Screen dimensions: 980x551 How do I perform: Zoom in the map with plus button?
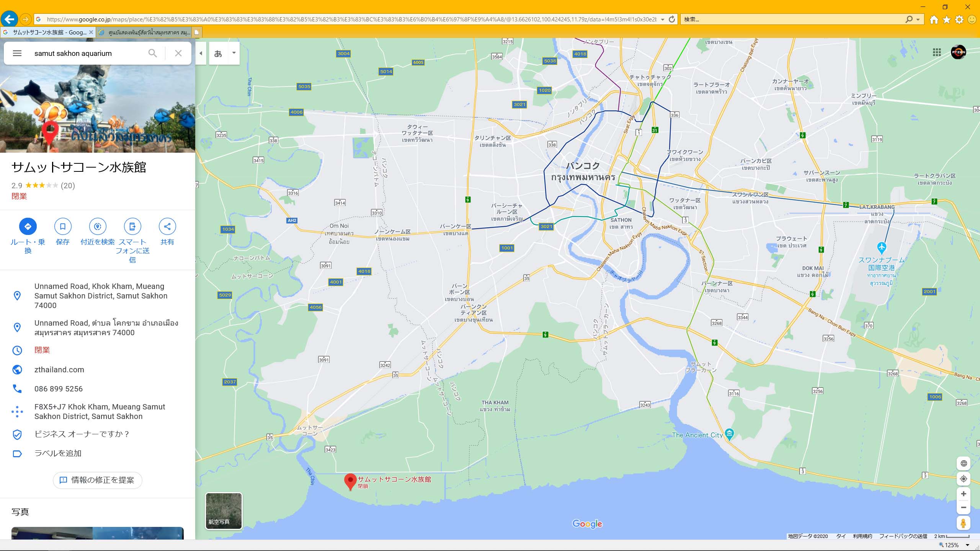pos(964,494)
